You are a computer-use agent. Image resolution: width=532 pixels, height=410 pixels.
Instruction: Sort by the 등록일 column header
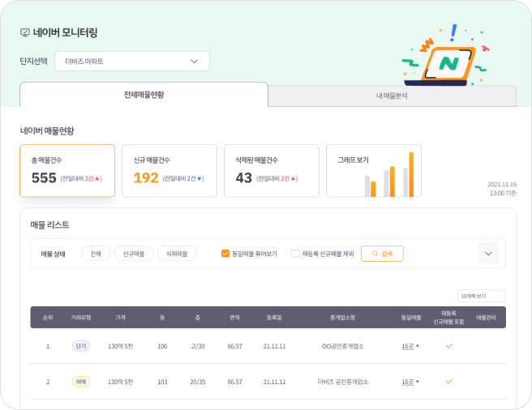coord(274,318)
